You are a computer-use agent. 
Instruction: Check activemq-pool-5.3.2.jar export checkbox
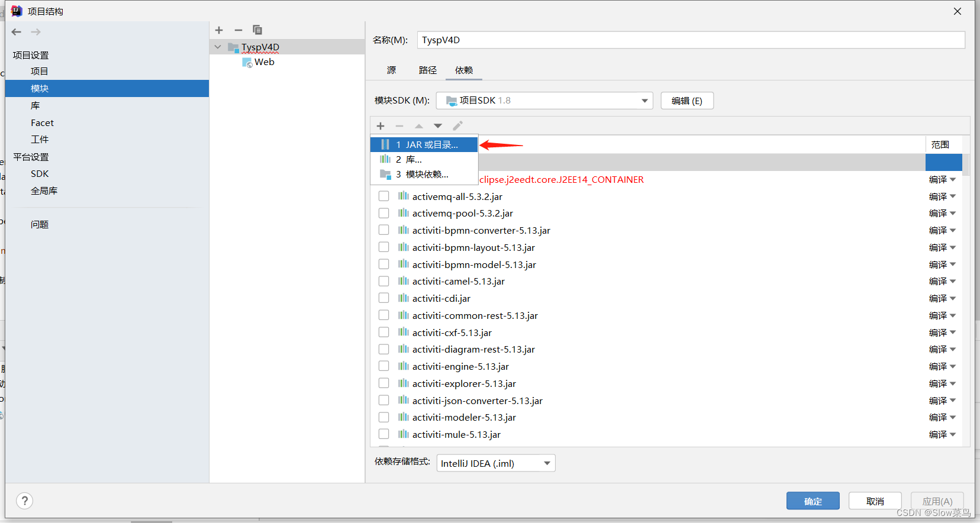pyautogui.click(x=384, y=213)
